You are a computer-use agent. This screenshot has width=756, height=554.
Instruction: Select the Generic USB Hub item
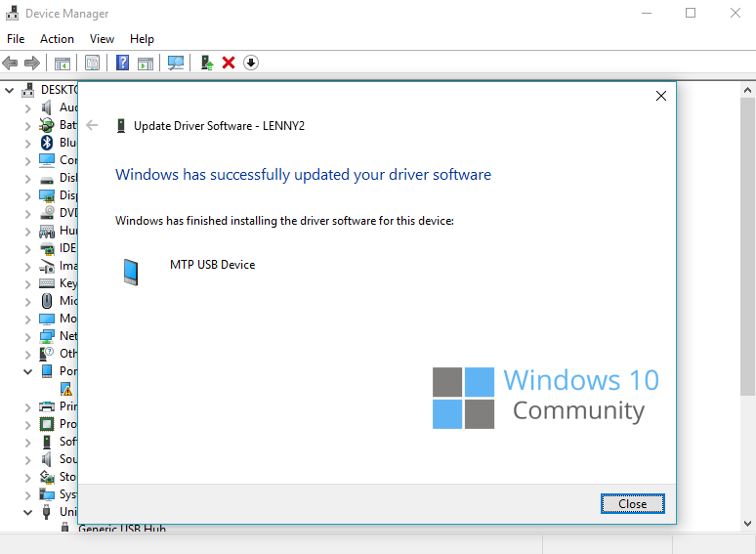(x=122, y=529)
